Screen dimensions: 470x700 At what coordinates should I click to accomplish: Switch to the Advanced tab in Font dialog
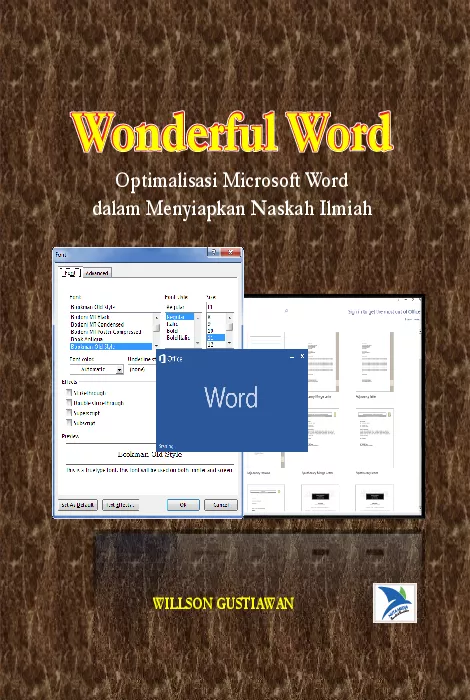pos(97,273)
